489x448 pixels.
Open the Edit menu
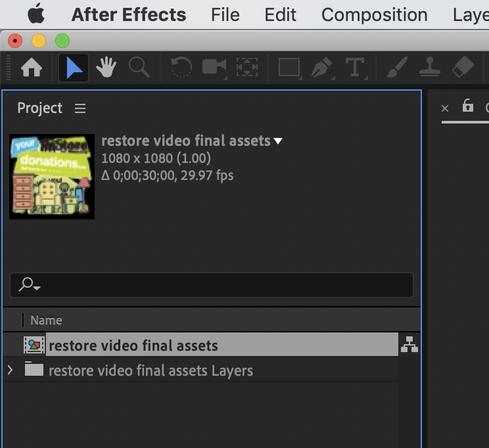(280, 14)
